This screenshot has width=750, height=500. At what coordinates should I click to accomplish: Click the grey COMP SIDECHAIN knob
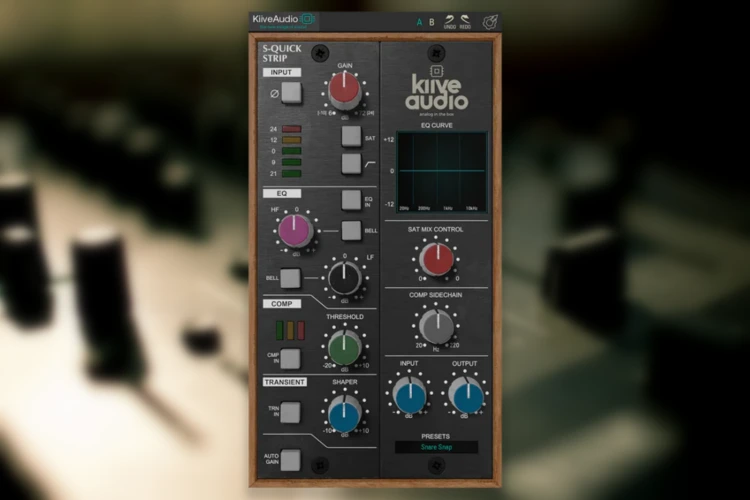[436, 326]
